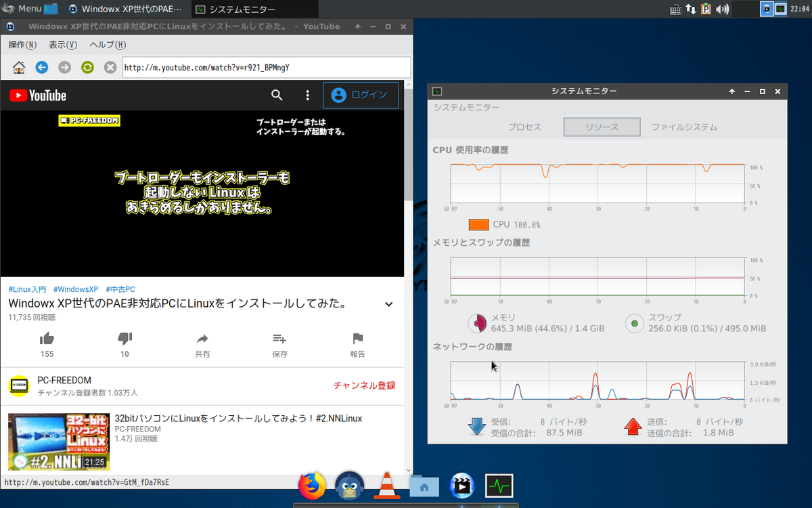
Task: Open the #中古PC hashtag link
Action: 120,289
